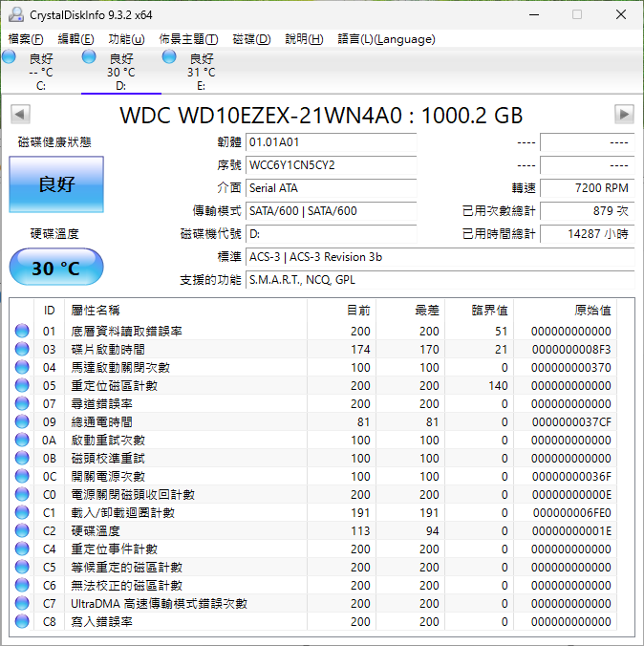Click the standard field ACS-3 Revision 3b
The image size is (644, 646).
click(x=440, y=257)
